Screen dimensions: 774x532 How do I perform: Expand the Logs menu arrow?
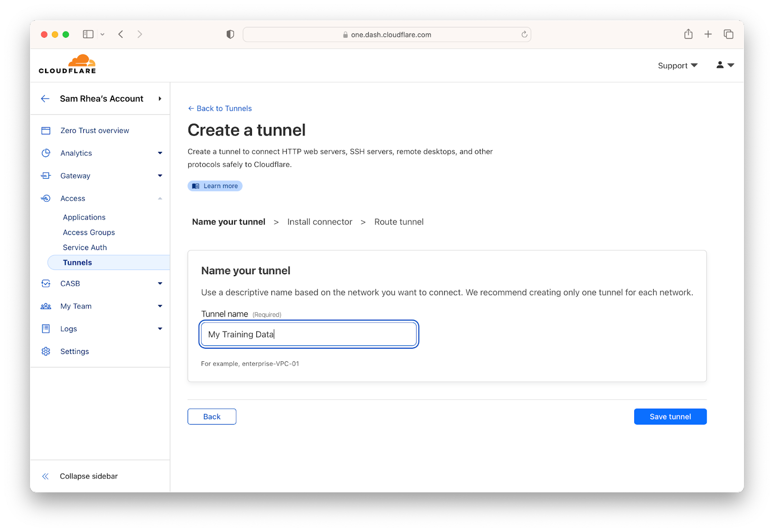[160, 329]
